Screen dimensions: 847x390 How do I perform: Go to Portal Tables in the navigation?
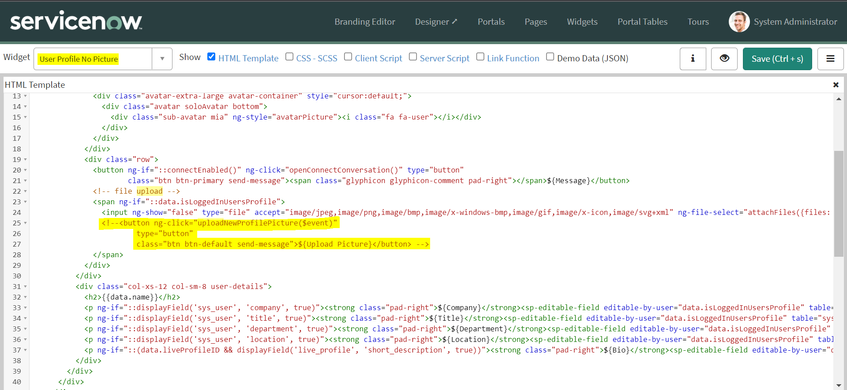pyautogui.click(x=642, y=22)
